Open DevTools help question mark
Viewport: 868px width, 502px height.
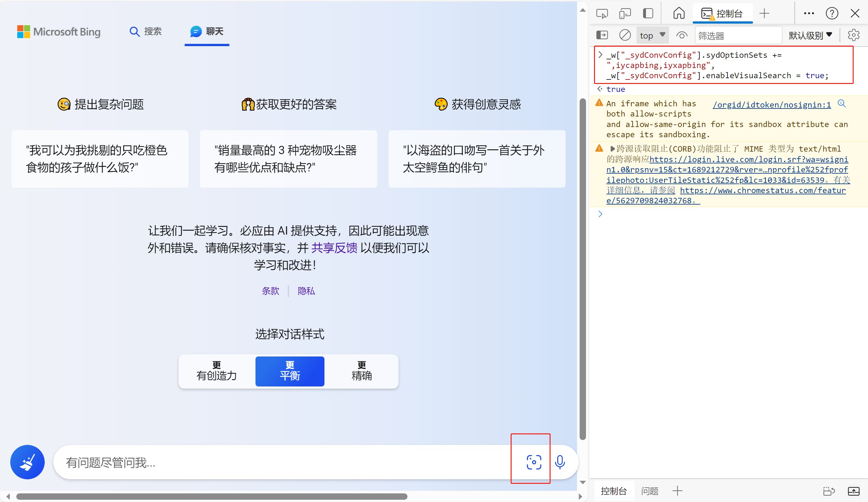pos(832,13)
